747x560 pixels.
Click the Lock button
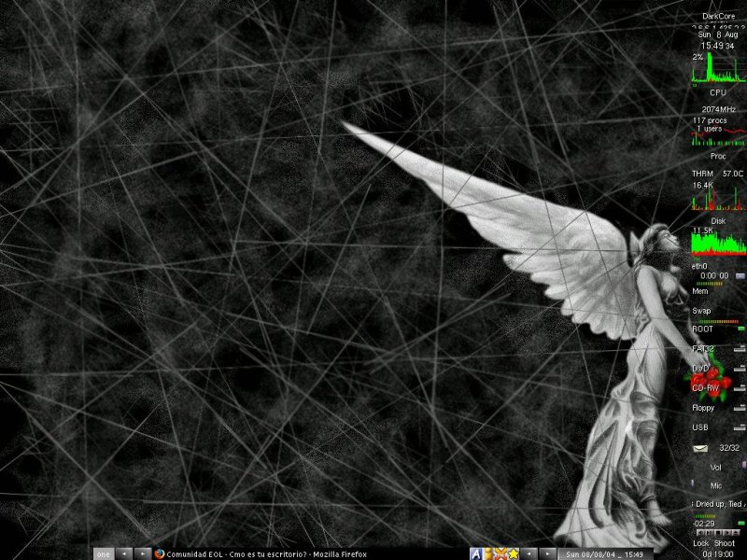pyautogui.click(x=700, y=543)
